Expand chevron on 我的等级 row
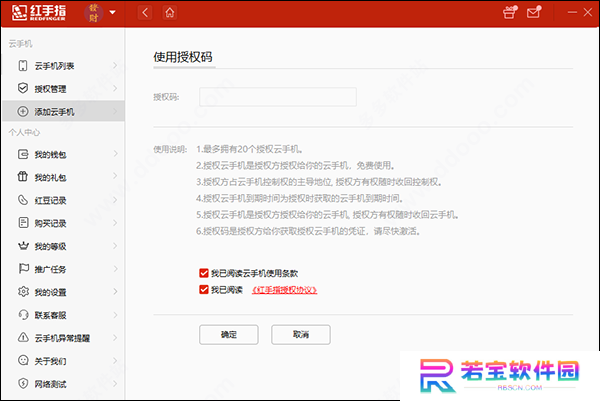 (115, 246)
